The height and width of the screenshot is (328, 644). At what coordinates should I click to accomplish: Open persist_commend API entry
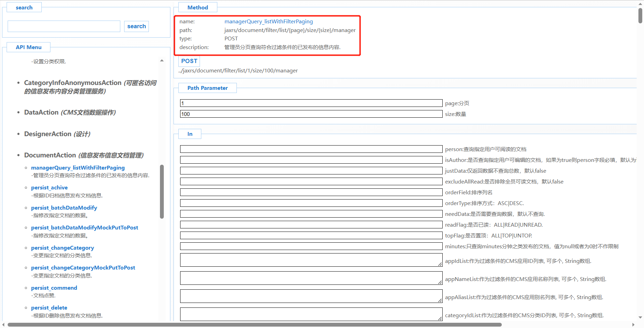[x=54, y=288]
